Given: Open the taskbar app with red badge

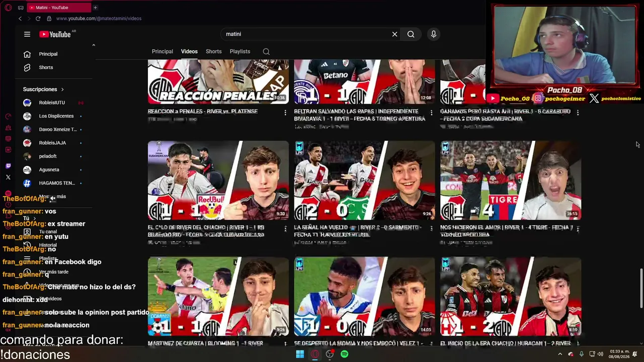Looking at the screenshot, I should pyautogui.click(x=330, y=354).
